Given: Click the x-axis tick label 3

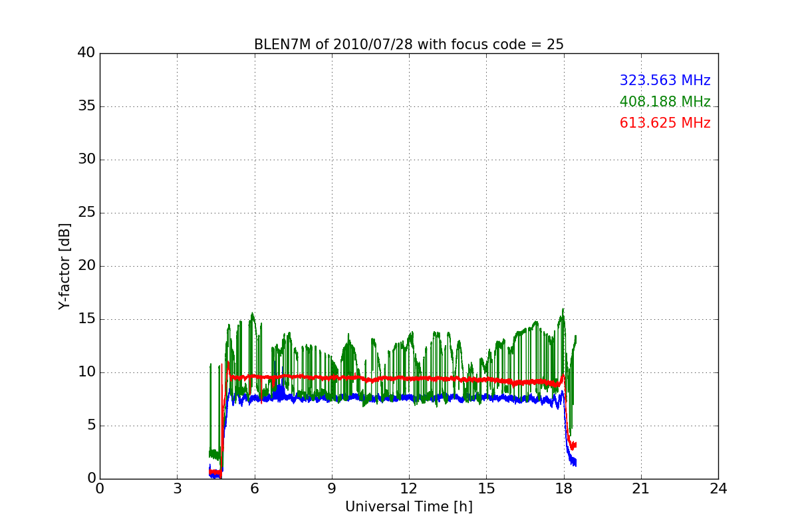Looking at the screenshot, I should click(177, 488).
